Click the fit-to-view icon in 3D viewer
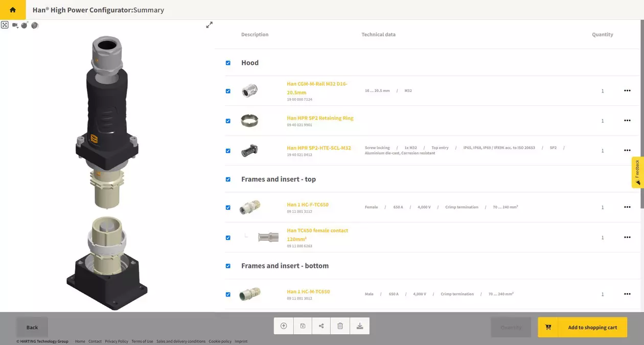This screenshot has width=644, height=345. click(x=5, y=25)
